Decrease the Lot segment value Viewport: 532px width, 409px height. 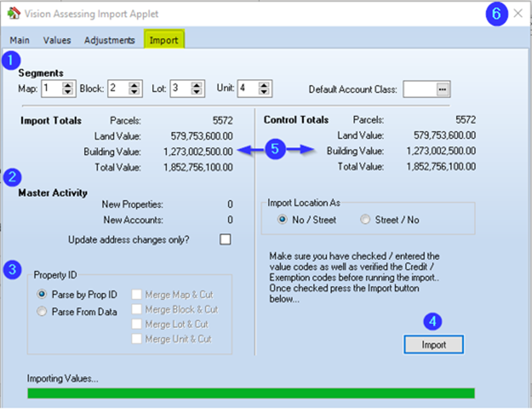(197, 92)
